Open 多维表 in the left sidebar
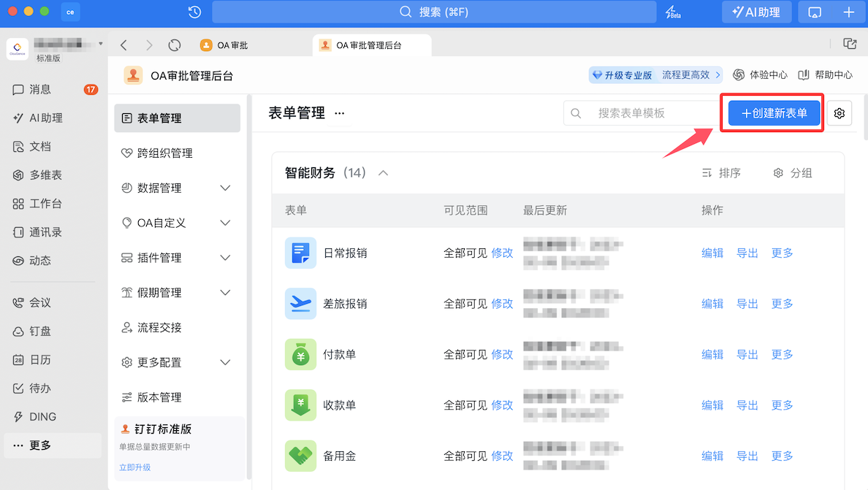This screenshot has height=490, width=868. (45, 175)
